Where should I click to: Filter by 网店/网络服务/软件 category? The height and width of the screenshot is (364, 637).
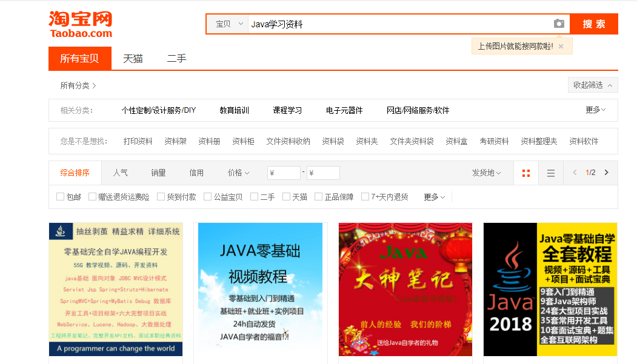(x=418, y=110)
